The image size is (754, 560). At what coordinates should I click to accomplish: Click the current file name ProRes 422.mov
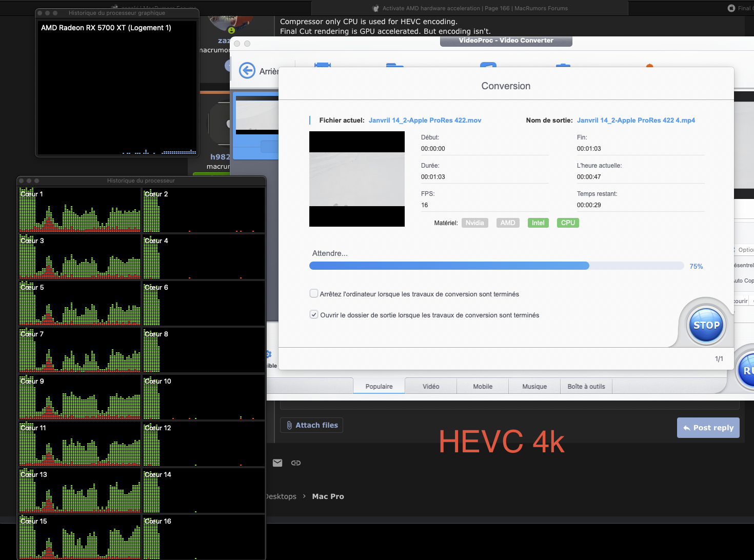pos(425,121)
